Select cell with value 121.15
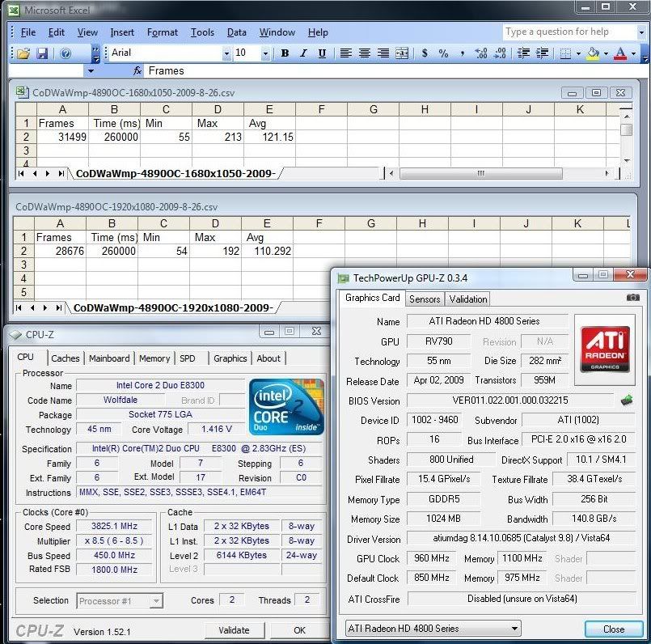 [270, 137]
